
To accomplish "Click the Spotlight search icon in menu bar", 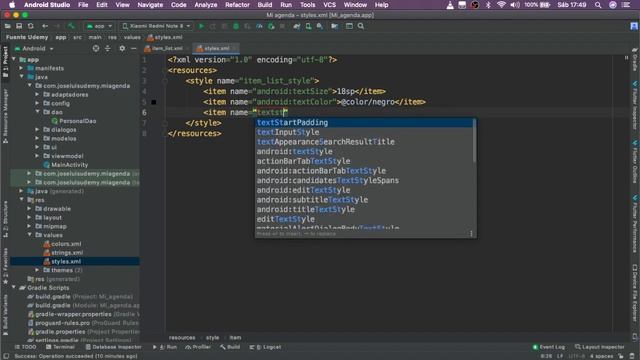I will (x=598, y=5).
